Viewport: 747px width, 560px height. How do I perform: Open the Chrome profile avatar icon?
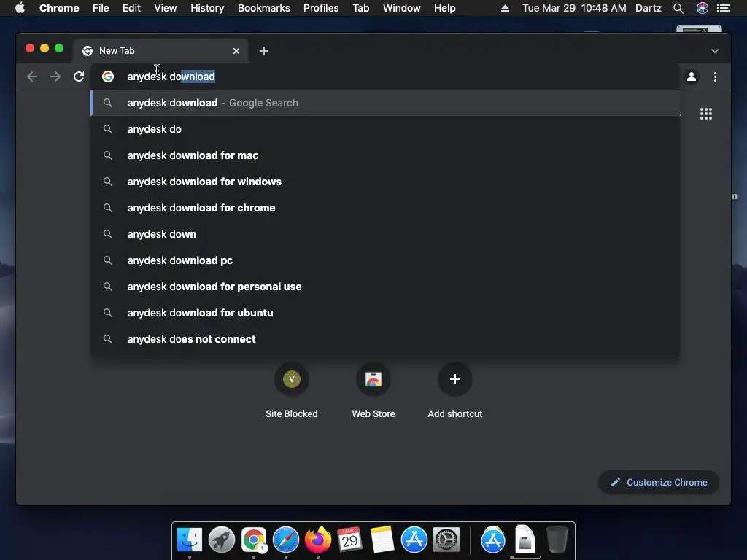[692, 77]
